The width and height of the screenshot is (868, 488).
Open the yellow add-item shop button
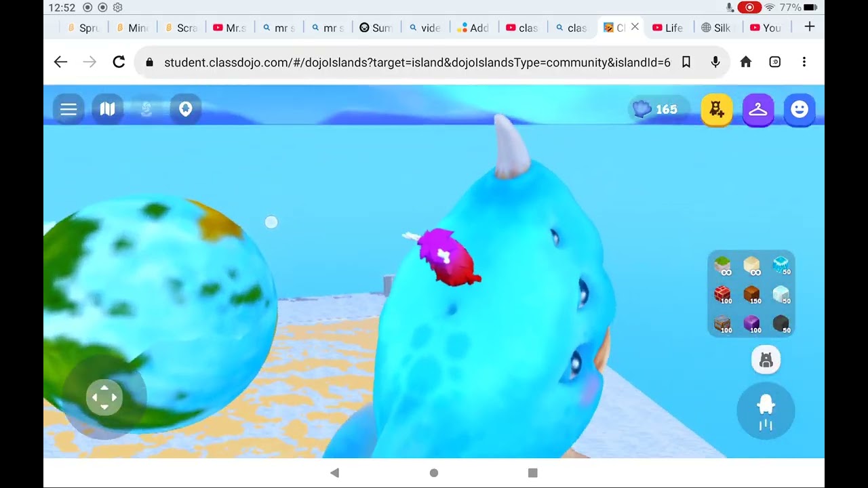click(717, 109)
